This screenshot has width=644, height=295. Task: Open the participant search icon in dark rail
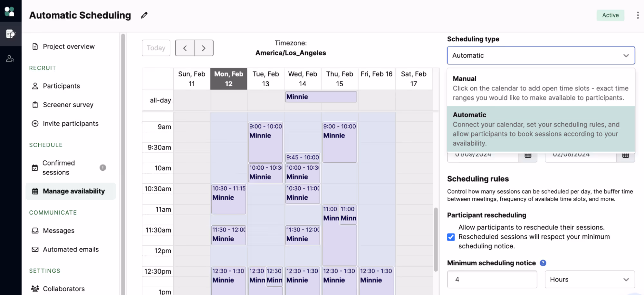pyautogui.click(x=11, y=58)
